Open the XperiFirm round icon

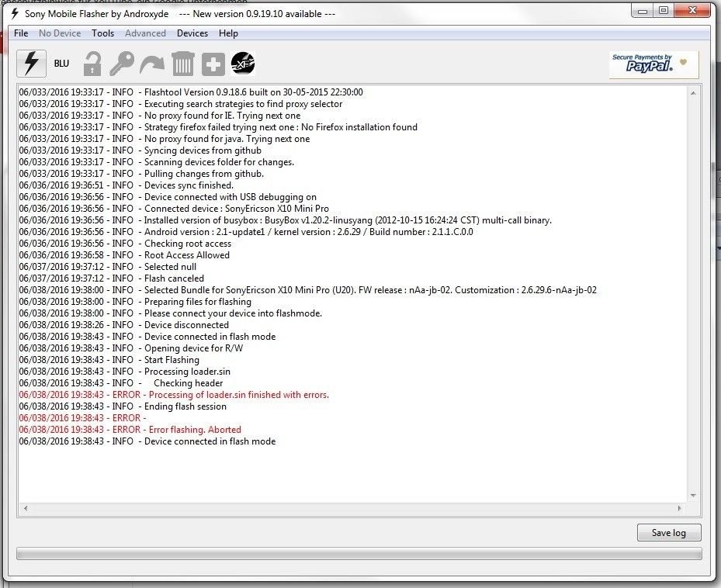coord(243,64)
